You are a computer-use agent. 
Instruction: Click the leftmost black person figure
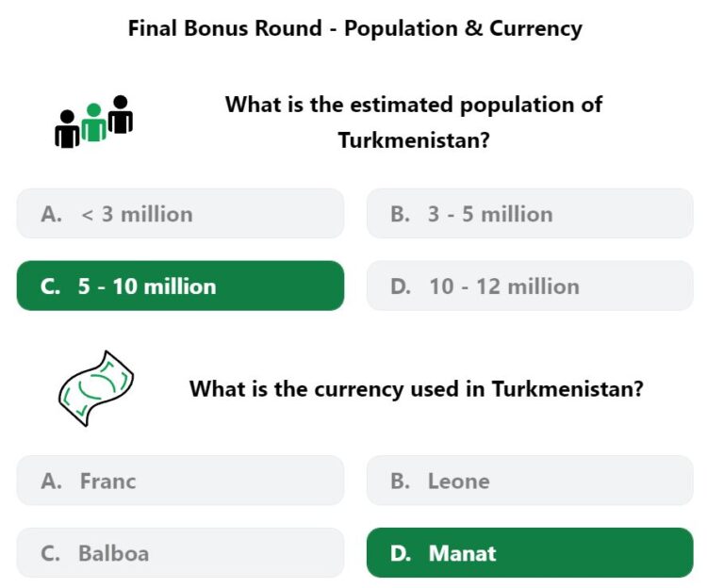(x=67, y=129)
